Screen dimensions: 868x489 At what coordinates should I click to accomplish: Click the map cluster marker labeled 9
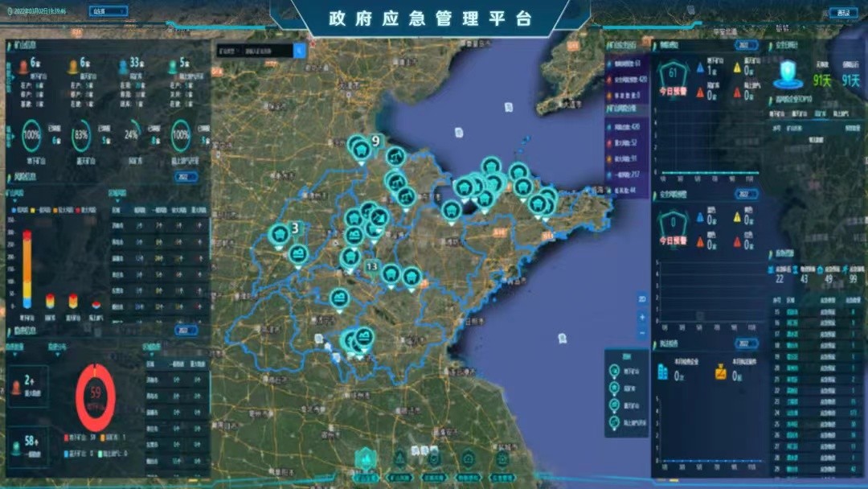[361, 149]
